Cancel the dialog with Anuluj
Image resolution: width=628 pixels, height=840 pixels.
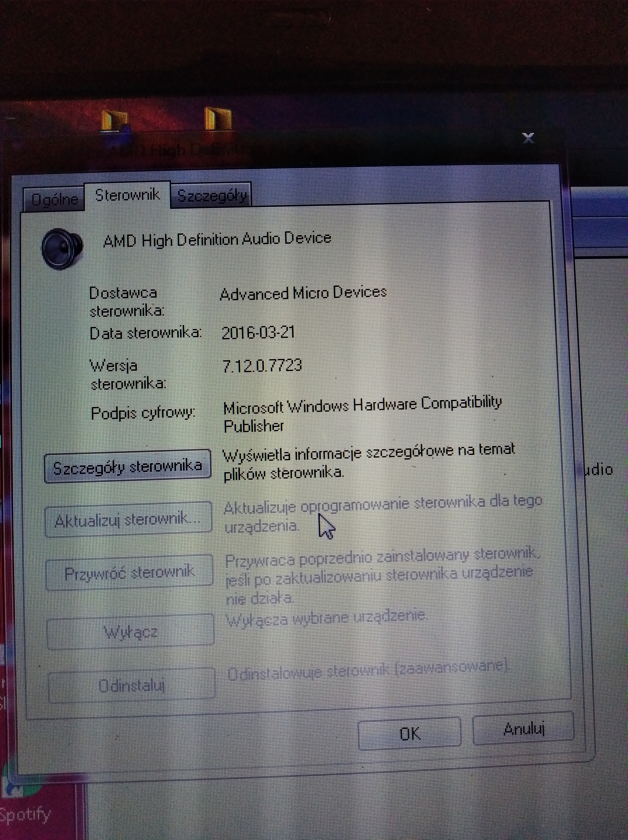click(x=523, y=729)
